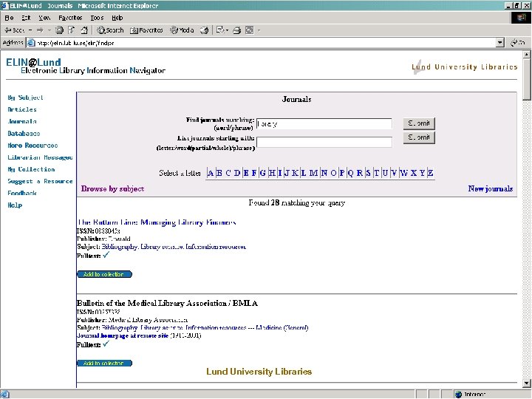Open the Feedback sidebar link

click(x=22, y=193)
